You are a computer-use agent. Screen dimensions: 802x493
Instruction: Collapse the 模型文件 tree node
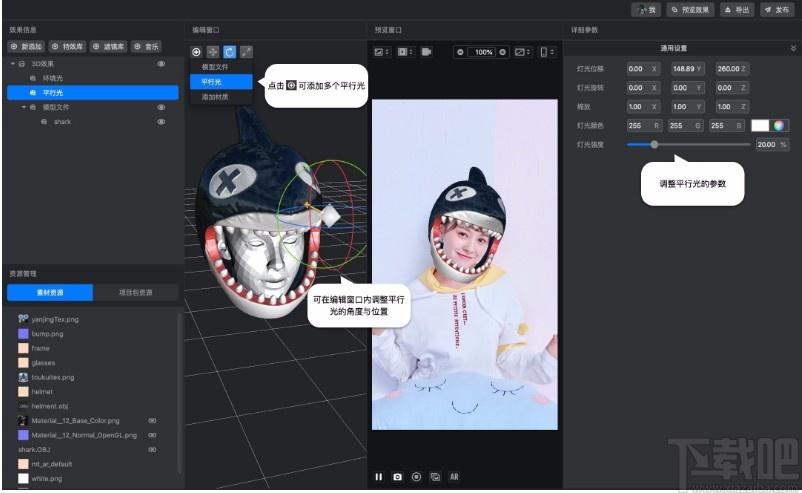click(x=24, y=107)
